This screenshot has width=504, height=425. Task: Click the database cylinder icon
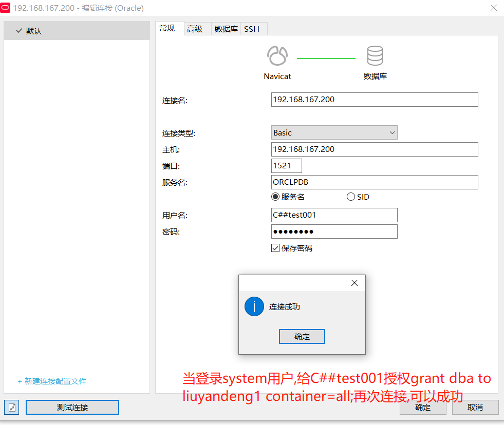[375, 55]
